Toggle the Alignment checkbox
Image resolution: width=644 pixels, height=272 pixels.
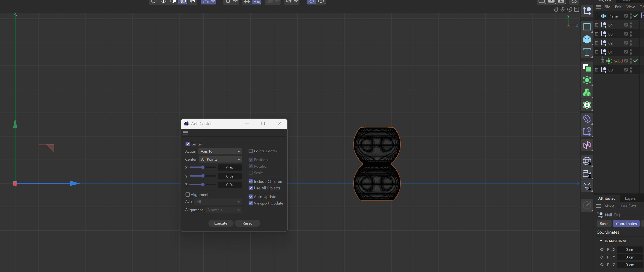187,194
